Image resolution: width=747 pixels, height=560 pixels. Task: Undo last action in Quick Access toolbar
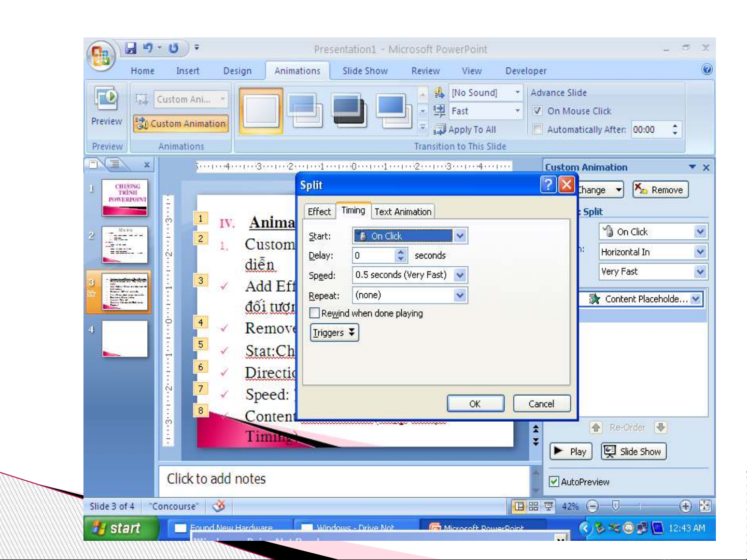click(148, 48)
